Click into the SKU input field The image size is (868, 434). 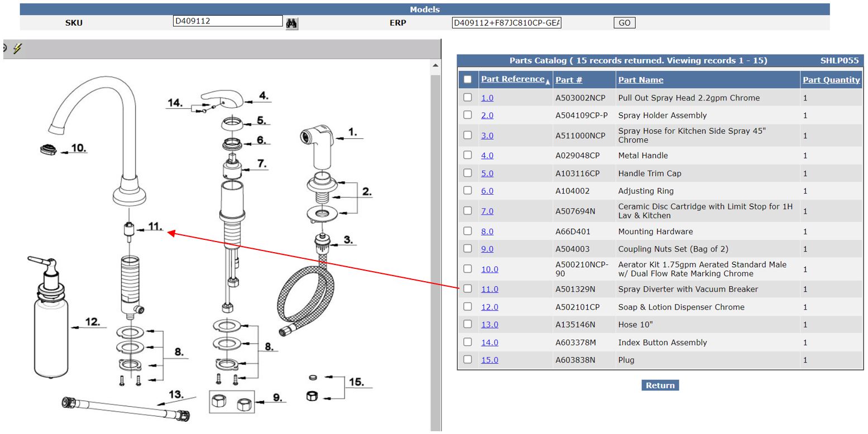click(228, 21)
